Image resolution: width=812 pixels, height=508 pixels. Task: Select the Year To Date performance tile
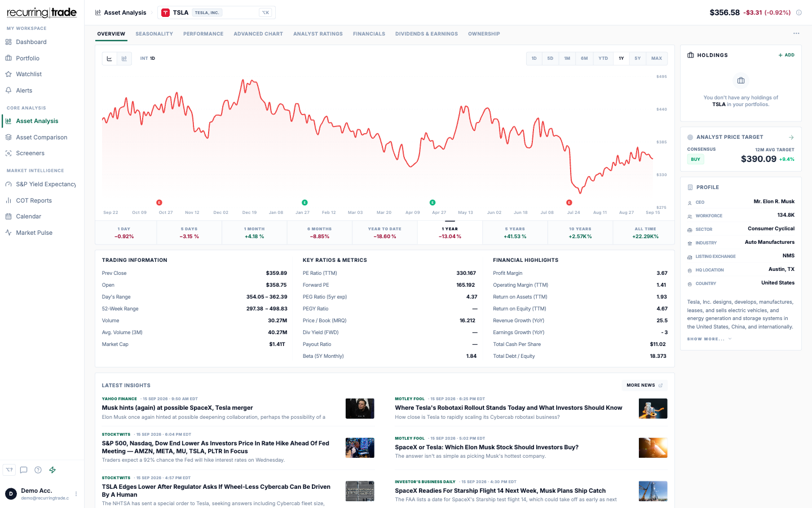pos(385,233)
